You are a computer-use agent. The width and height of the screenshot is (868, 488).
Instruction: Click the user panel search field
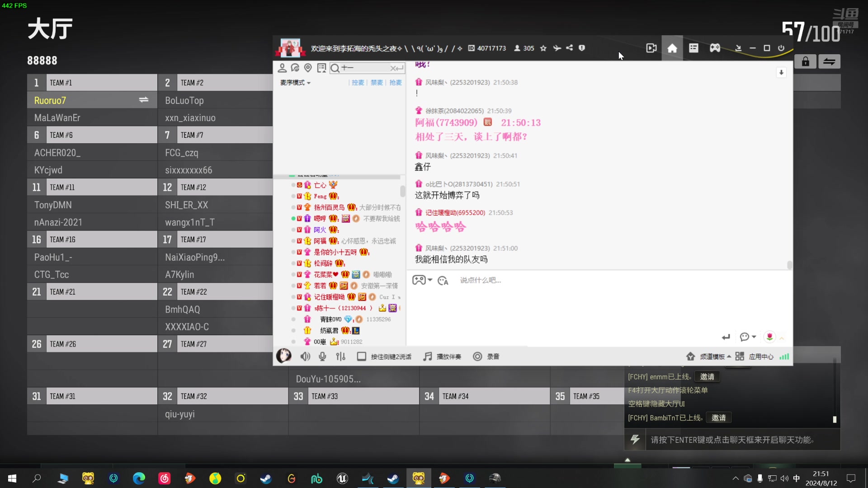(366, 68)
